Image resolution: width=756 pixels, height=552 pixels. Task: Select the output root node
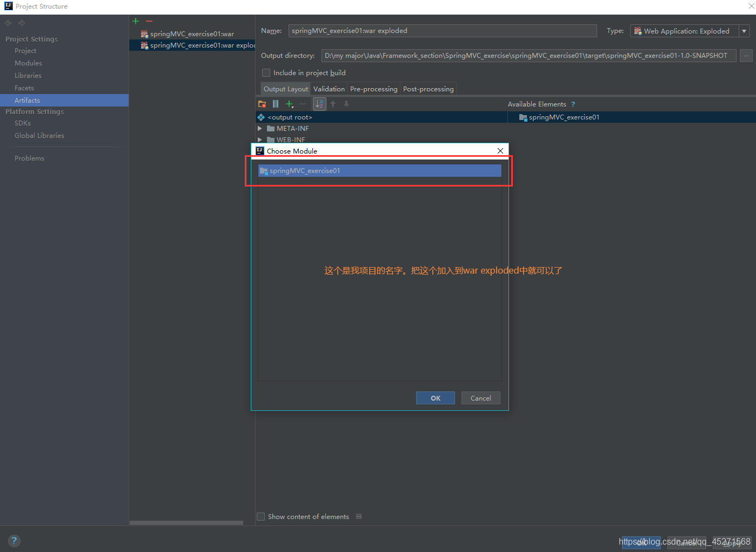[x=381, y=117]
